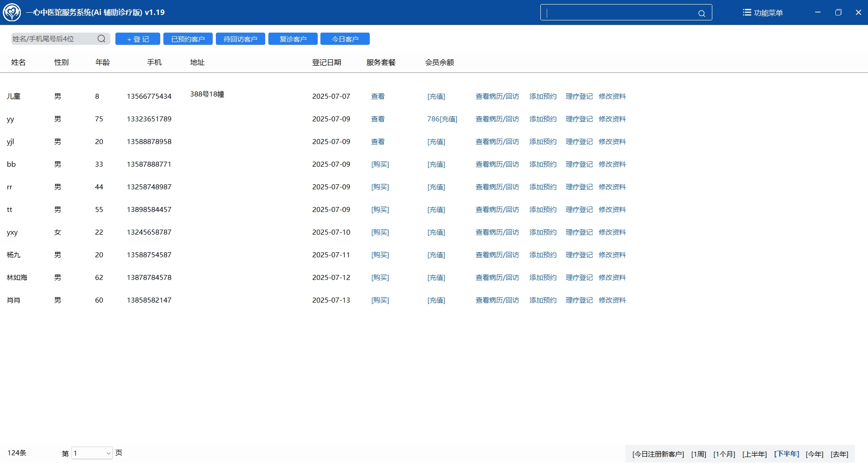868x467 pixels.
Task: Click the search icon beside name/phone field
Action: [101, 39]
